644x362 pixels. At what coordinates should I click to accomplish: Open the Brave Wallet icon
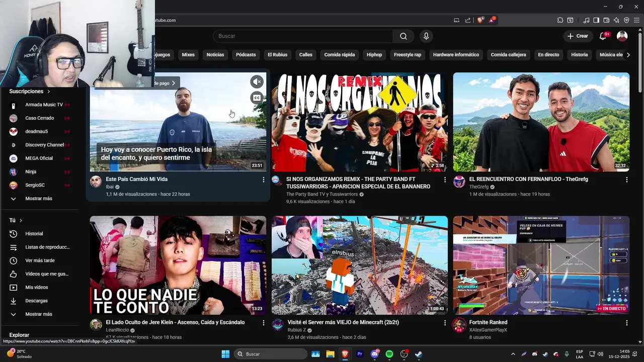(606, 20)
